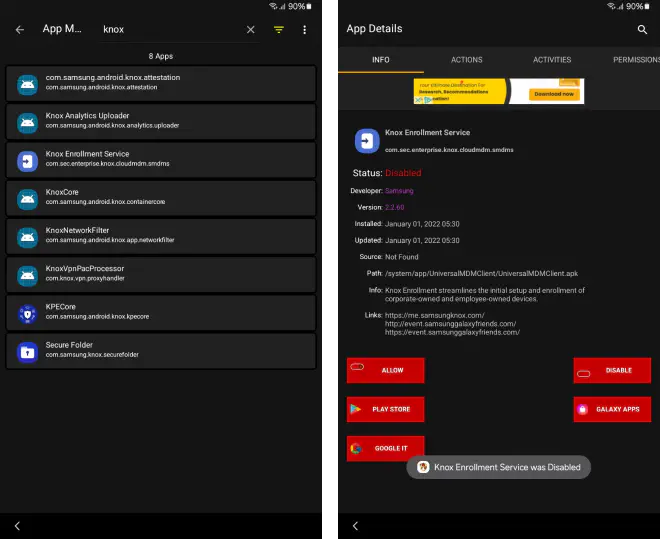The width and height of the screenshot is (660, 539).
Task: Open the me.samsungknox.com link
Action: coord(434,315)
